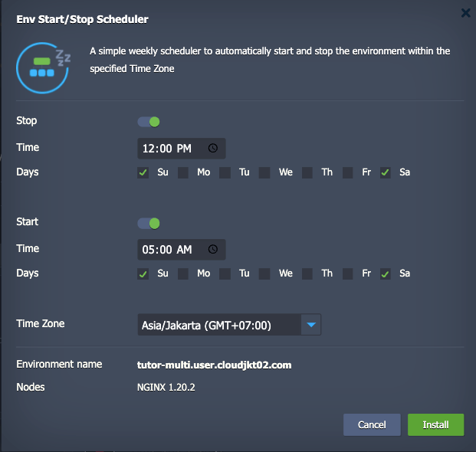Open the Time Zone dropdown arrow
Viewport: 476px width, 452px height.
point(311,325)
